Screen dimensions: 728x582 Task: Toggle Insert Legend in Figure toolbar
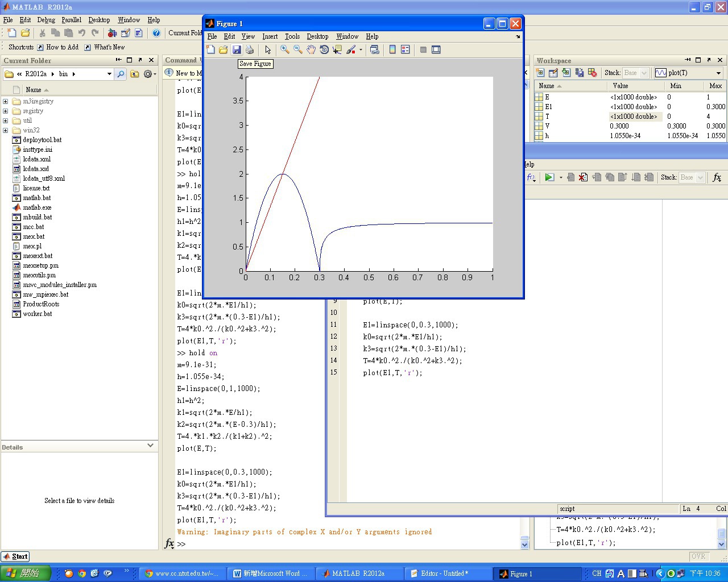coord(406,50)
